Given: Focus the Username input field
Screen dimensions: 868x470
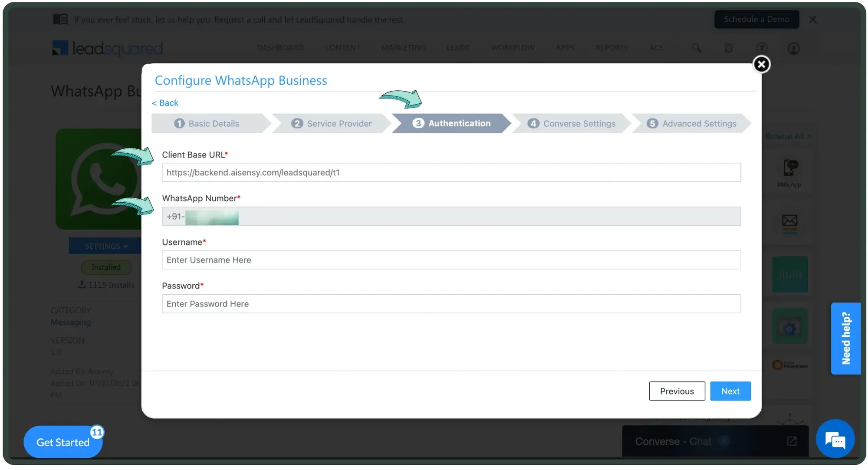Looking at the screenshot, I should [451, 260].
